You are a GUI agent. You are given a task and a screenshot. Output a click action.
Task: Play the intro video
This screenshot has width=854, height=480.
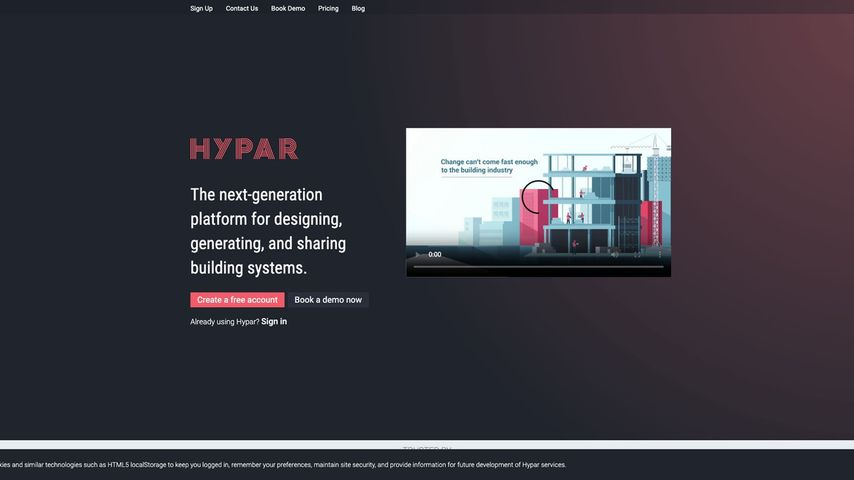click(x=418, y=254)
